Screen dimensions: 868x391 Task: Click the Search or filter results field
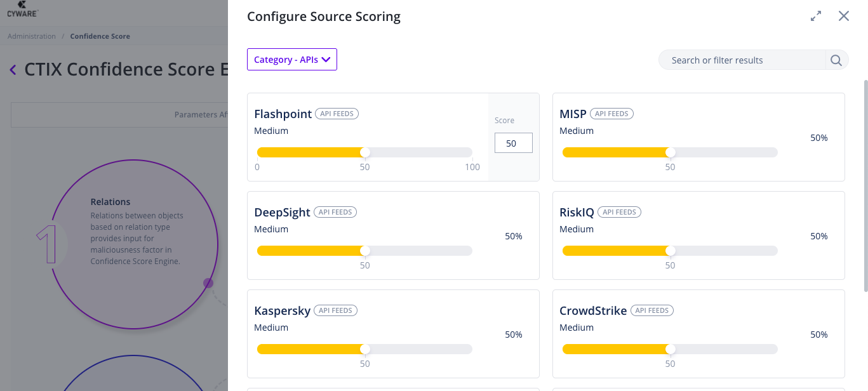742,60
